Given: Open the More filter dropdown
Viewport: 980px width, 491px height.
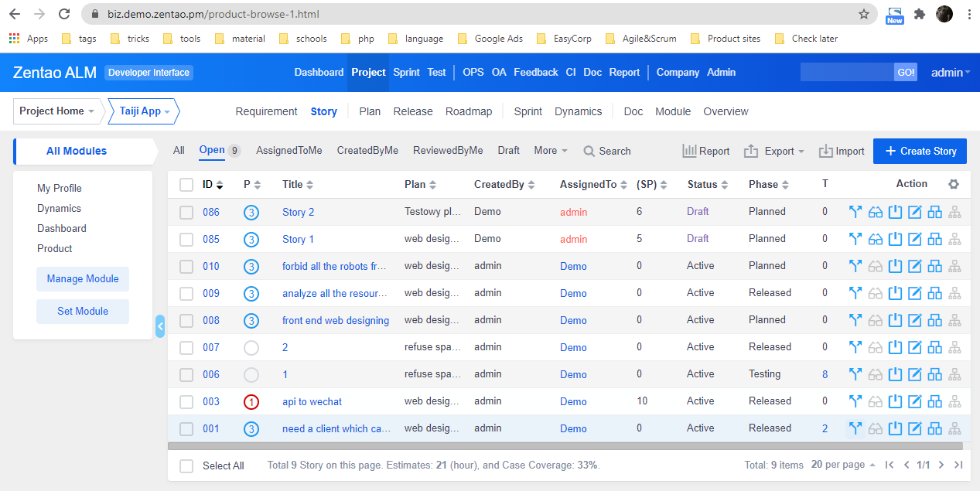Looking at the screenshot, I should tap(550, 151).
